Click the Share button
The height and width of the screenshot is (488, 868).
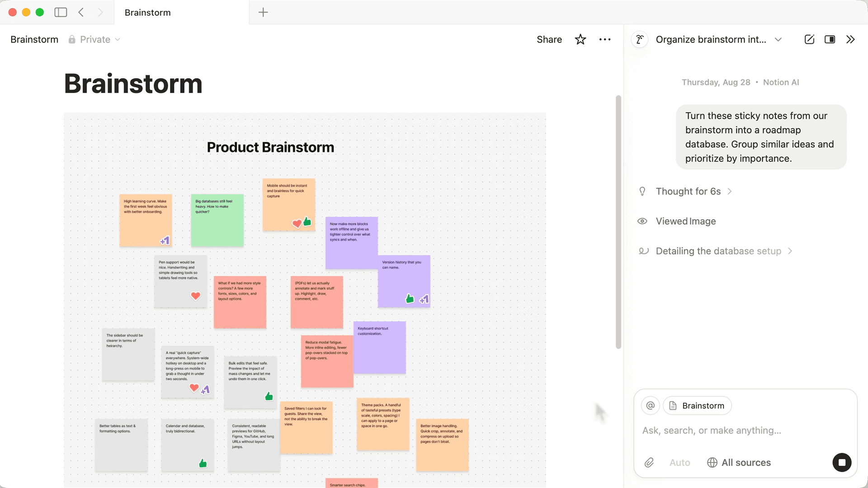pos(549,39)
